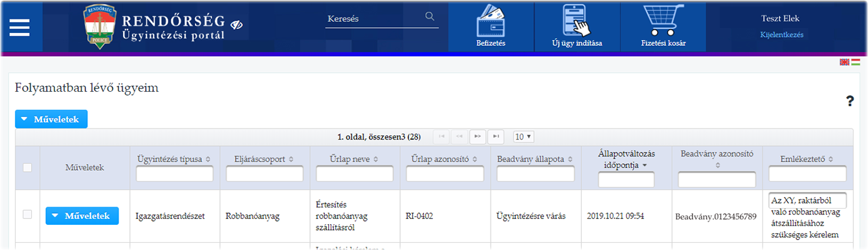Click the reminder text box starting Az XY

click(808, 200)
